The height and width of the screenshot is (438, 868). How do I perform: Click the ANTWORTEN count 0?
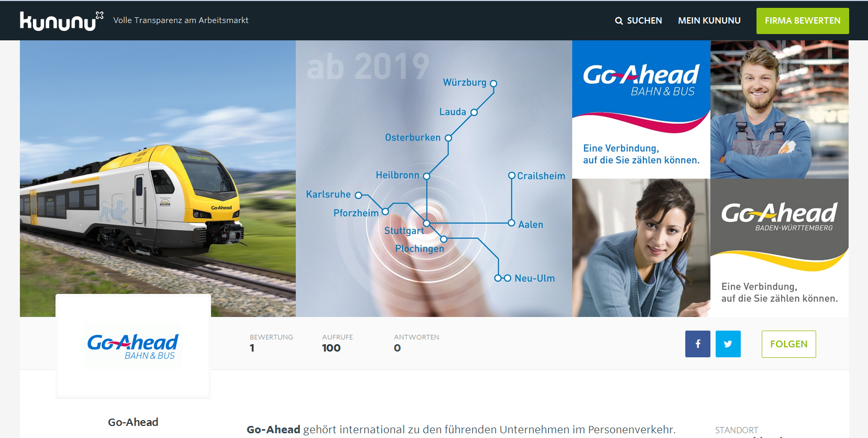pos(397,348)
